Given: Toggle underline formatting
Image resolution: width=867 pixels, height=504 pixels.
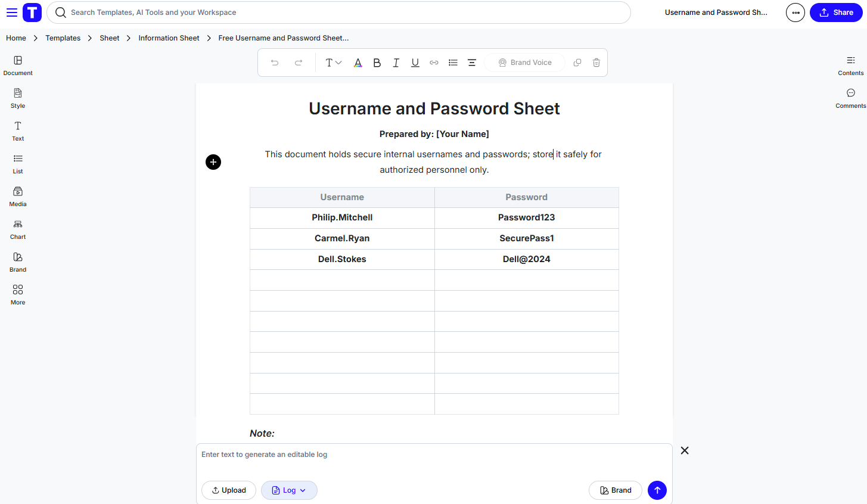Looking at the screenshot, I should (x=415, y=62).
